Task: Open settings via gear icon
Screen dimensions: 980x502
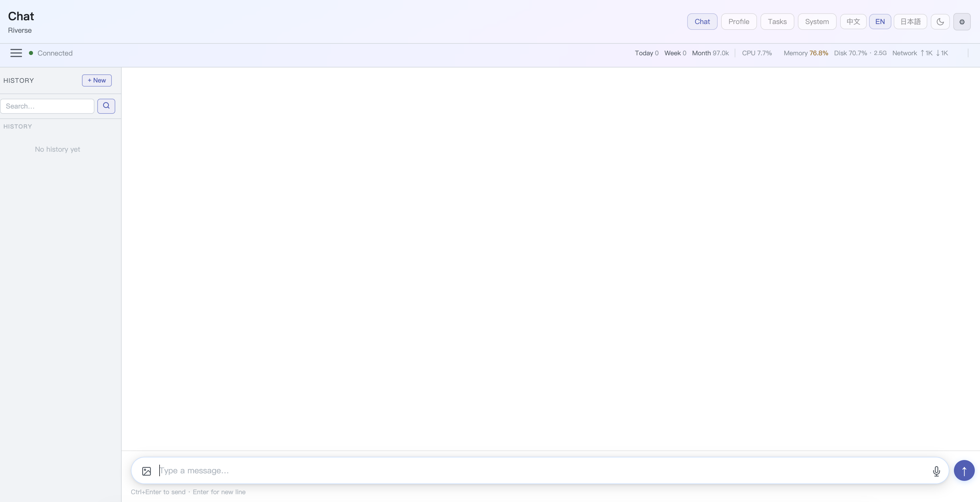Action: click(x=961, y=22)
